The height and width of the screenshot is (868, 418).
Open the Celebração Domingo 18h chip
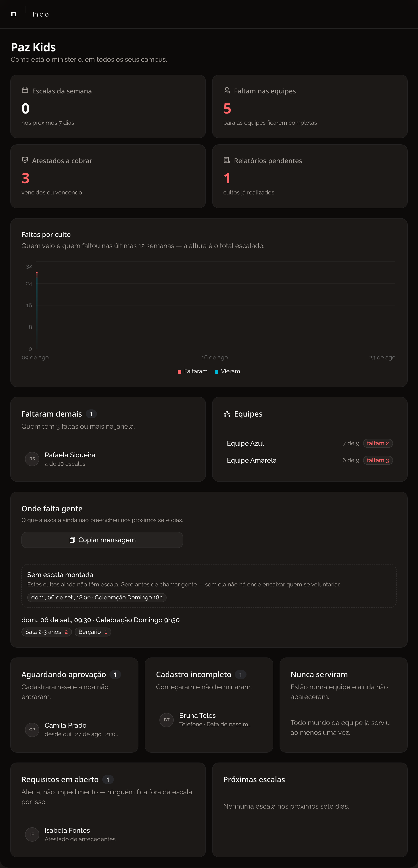coord(97,597)
